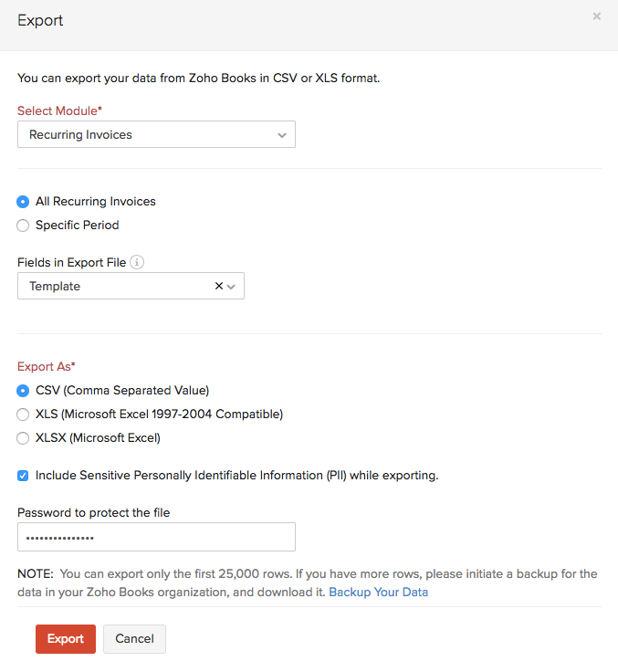Click the arrow in Recurring Invoices module box
Image resolution: width=618 pixels, height=672 pixels.
(282, 135)
